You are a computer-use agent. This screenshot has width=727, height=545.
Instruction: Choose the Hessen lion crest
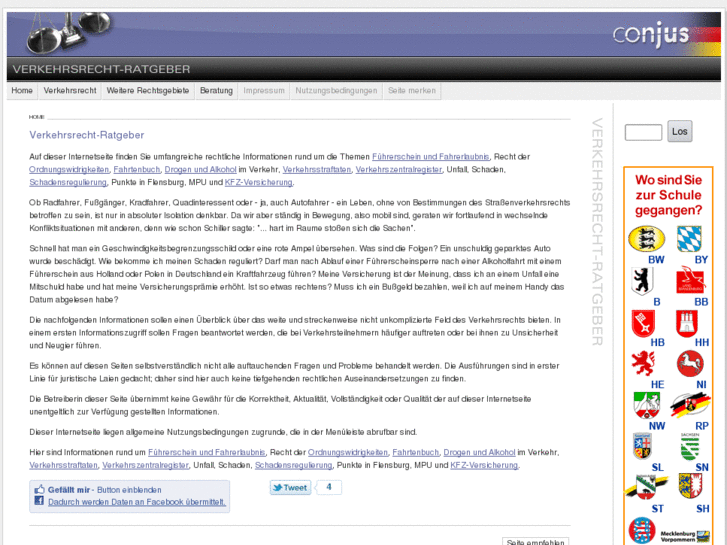tap(643, 364)
